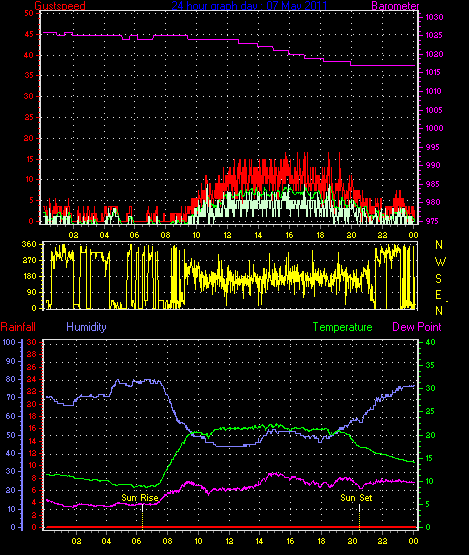Click the W compass letter
The width and height of the screenshot is (469, 555).
coord(440,262)
